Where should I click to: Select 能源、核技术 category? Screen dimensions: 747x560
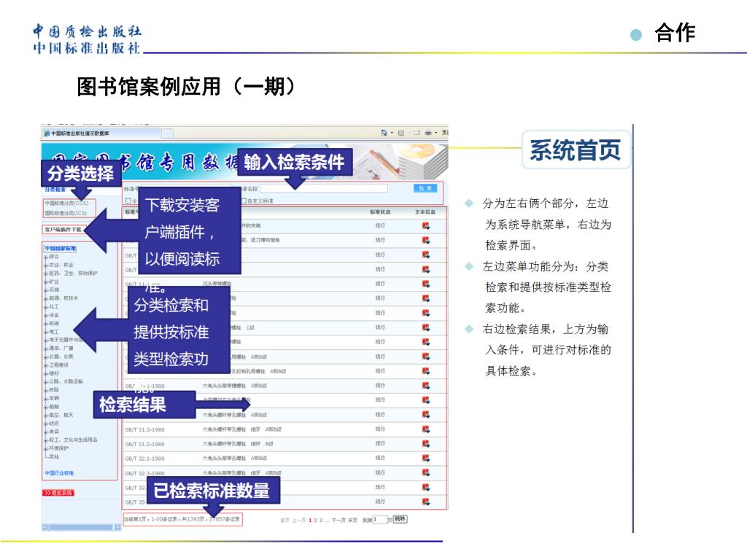pos(63,298)
